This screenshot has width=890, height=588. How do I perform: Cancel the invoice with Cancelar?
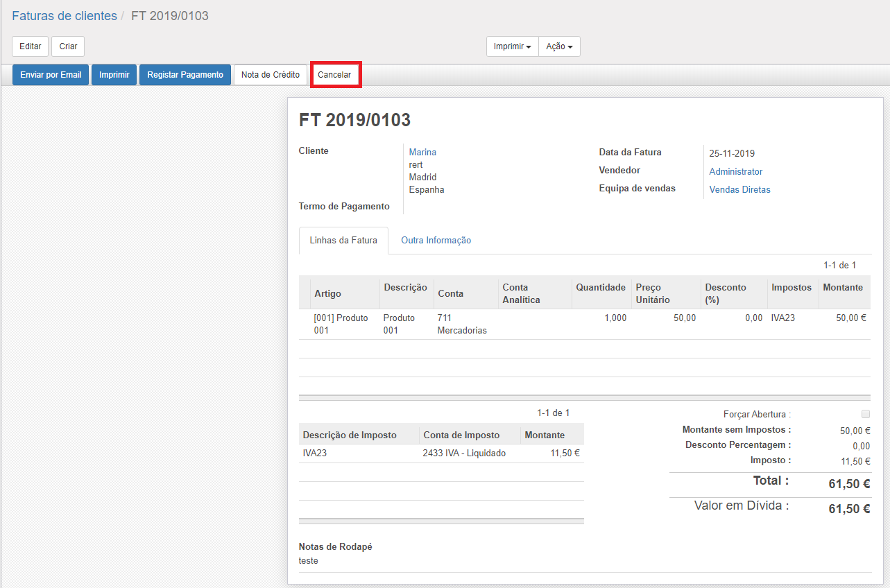coord(335,75)
